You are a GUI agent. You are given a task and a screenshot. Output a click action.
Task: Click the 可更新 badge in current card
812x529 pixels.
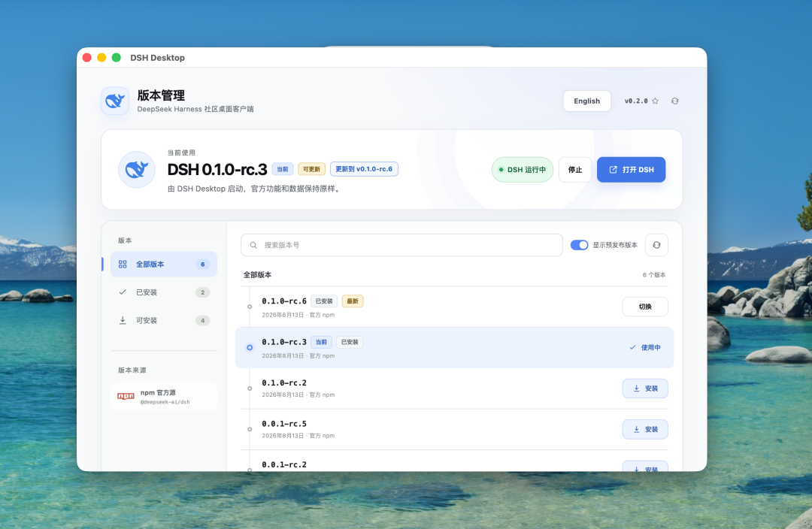tap(311, 169)
